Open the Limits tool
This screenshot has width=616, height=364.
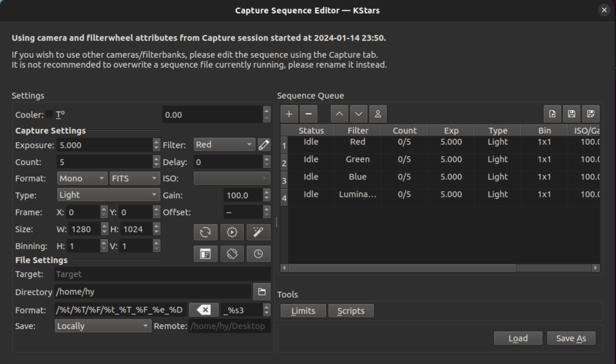tap(303, 311)
